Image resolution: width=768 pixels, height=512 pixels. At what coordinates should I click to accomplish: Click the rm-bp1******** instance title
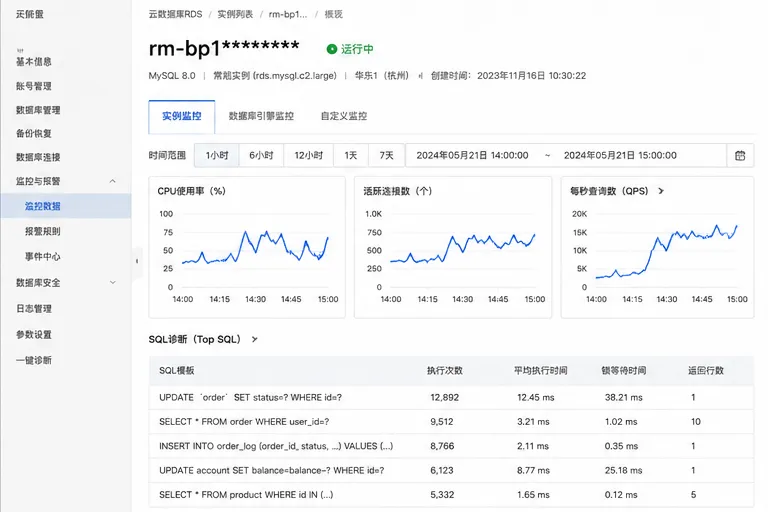pyautogui.click(x=224, y=48)
